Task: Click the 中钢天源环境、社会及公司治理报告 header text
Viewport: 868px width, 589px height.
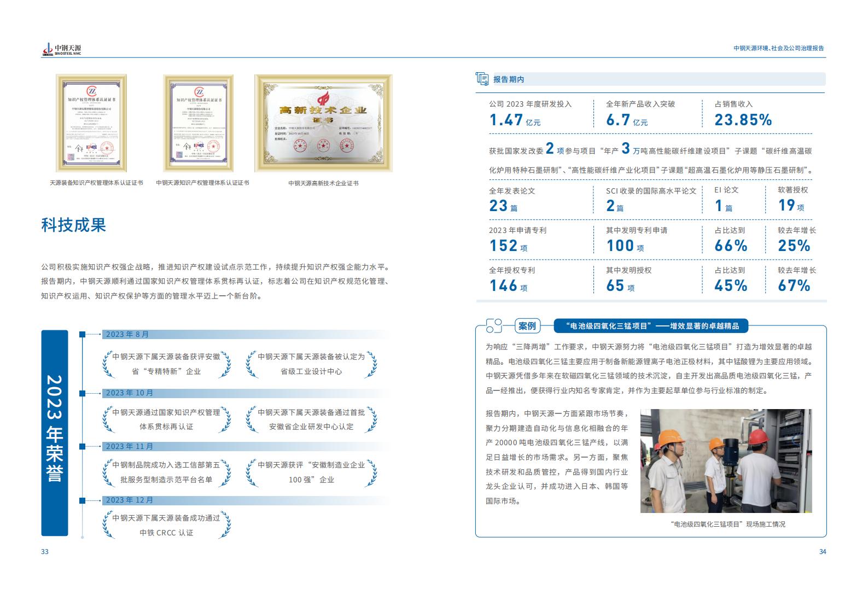Action: coord(778,48)
